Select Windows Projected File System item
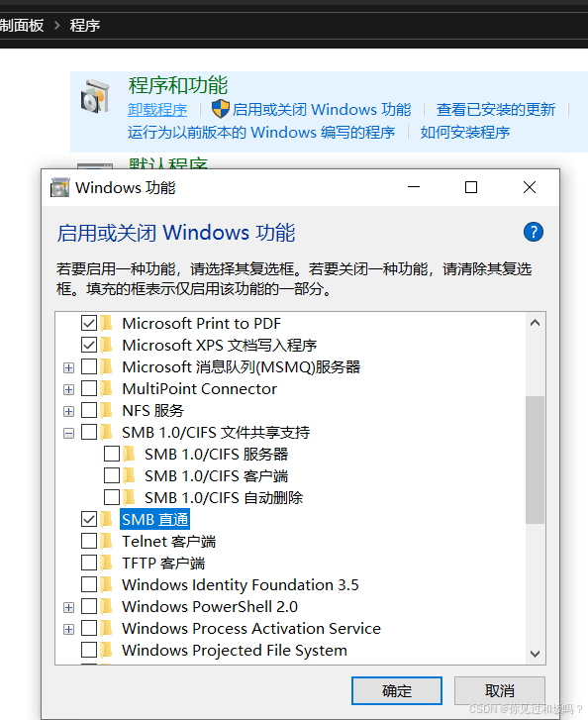The height and width of the screenshot is (720, 588). point(234,651)
